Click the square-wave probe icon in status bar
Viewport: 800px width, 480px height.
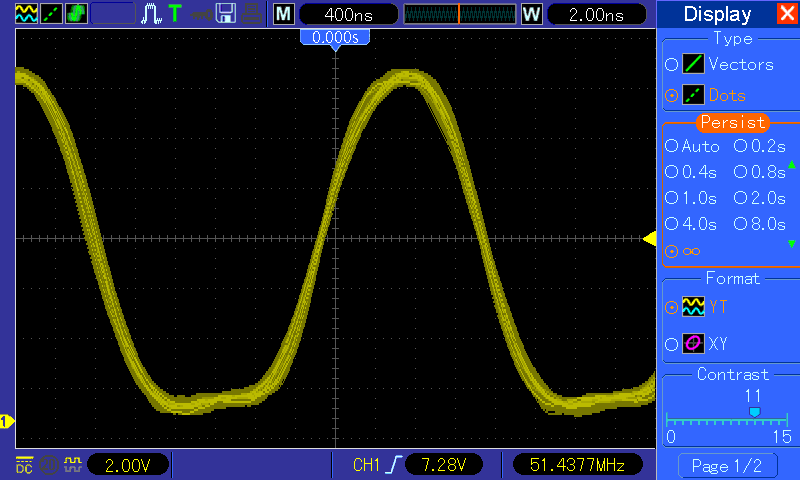(73, 464)
